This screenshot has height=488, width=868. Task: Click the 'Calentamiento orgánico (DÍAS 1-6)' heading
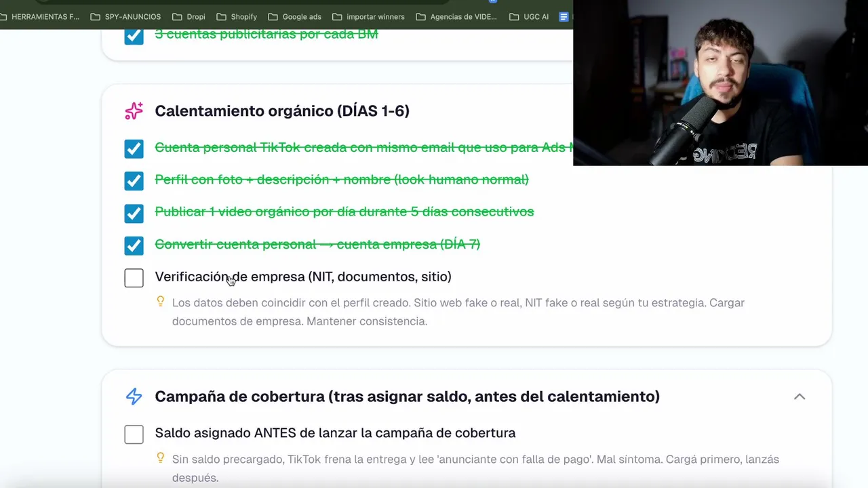[x=282, y=111]
